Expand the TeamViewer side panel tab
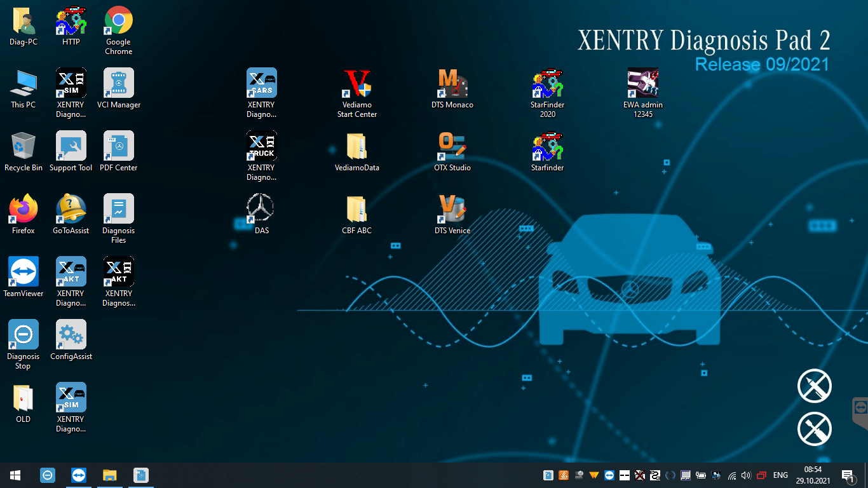Image resolution: width=868 pixels, height=488 pixels. click(860, 415)
